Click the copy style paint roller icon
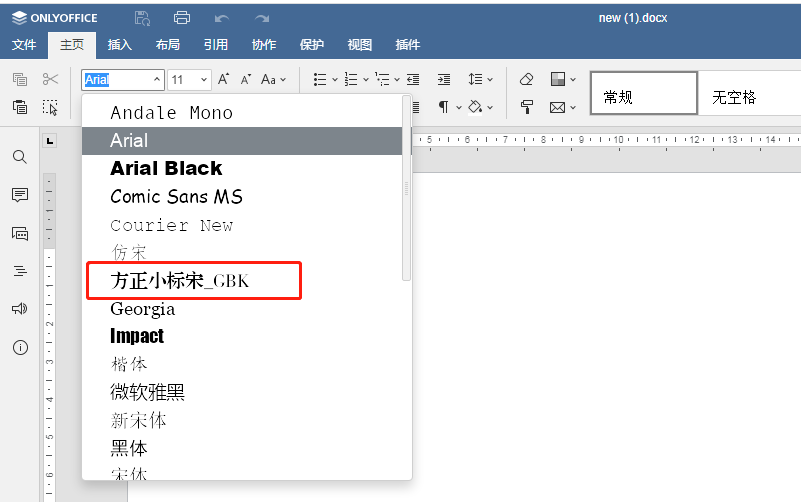 pyautogui.click(x=527, y=107)
